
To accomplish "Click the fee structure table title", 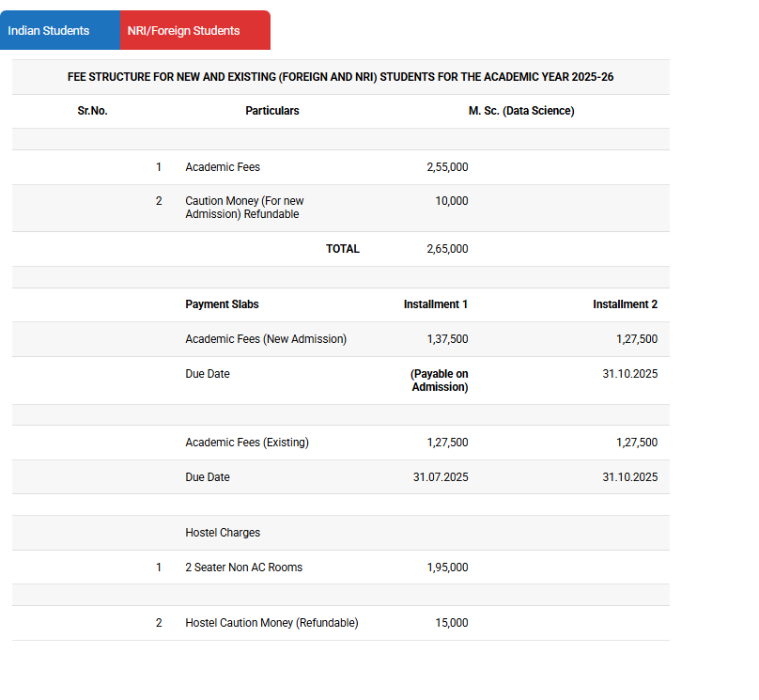I will point(340,77).
